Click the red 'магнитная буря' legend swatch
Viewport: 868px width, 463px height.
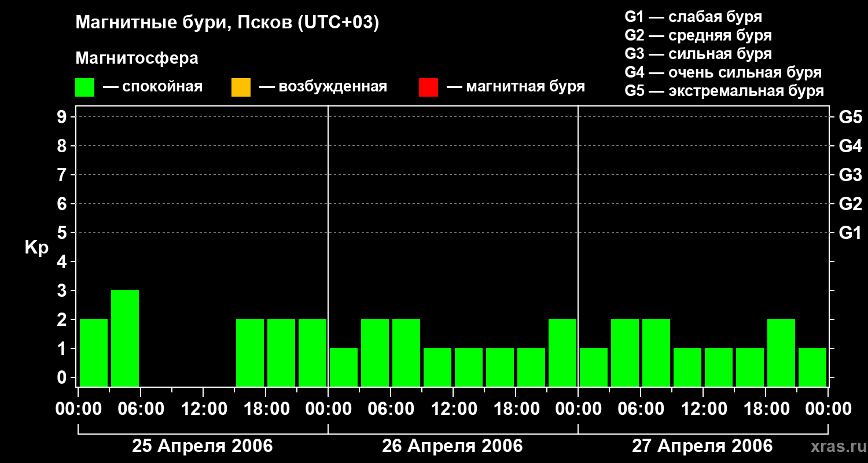click(x=428, y=87)
